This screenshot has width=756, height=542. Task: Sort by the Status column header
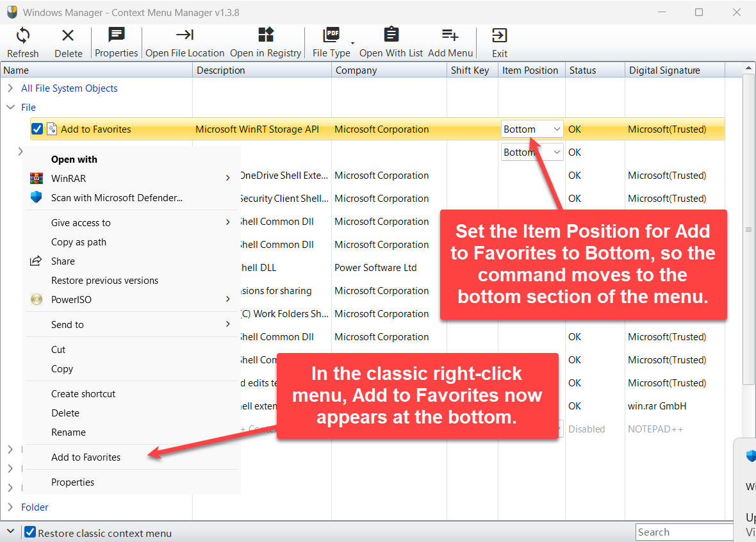coord(595,70)
